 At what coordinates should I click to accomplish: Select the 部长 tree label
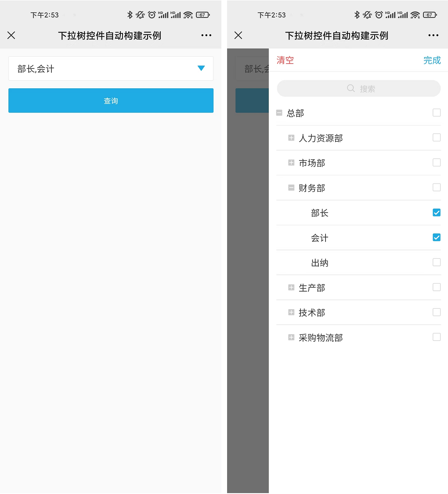[x=319, y=213]
